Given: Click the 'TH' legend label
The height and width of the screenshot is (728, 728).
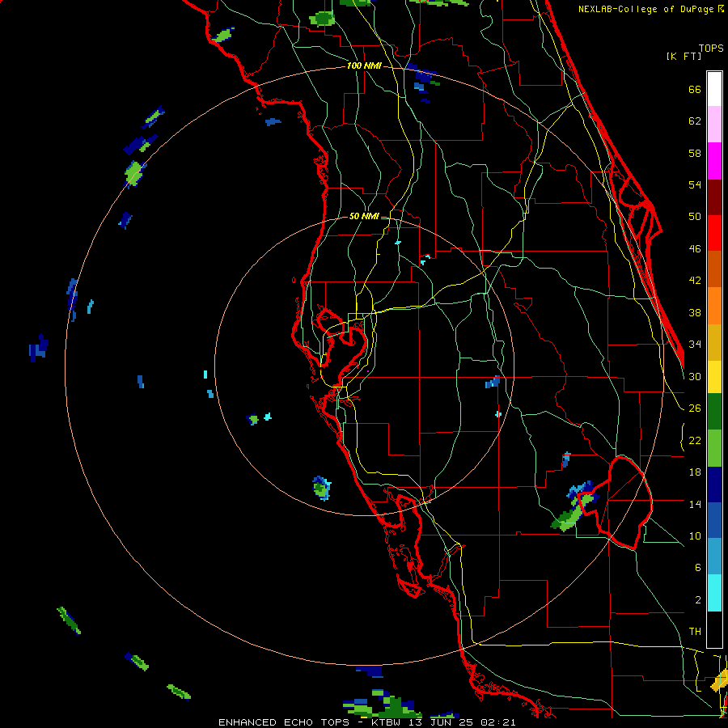Looking at the screenshot, I should point(695,632).
